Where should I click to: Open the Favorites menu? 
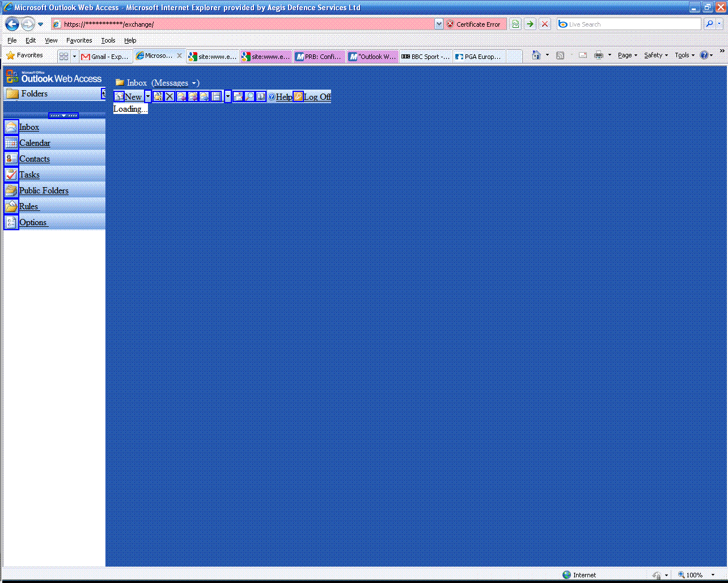point(79,40)
